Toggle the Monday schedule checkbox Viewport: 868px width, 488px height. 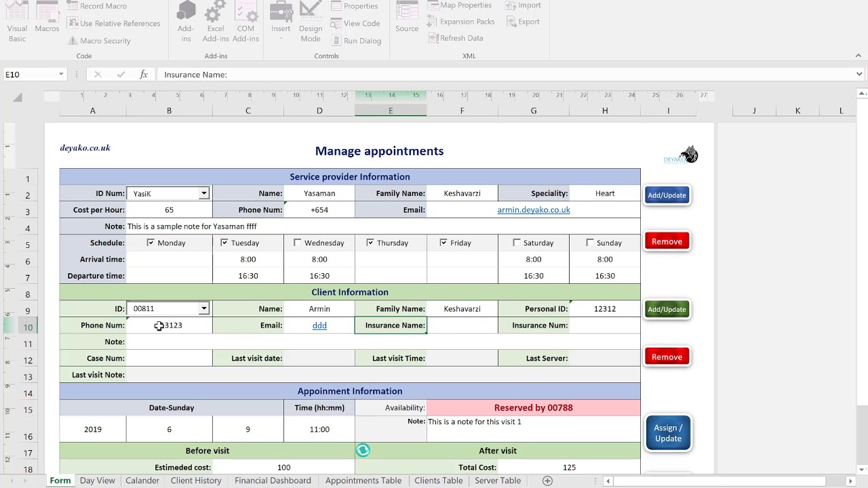(151, 243)
